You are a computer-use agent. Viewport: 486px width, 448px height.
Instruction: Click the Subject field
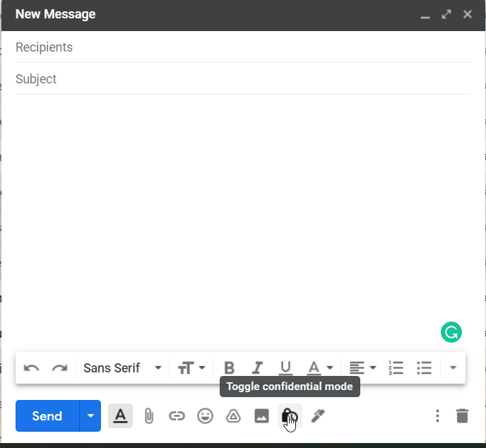(243, 78)
